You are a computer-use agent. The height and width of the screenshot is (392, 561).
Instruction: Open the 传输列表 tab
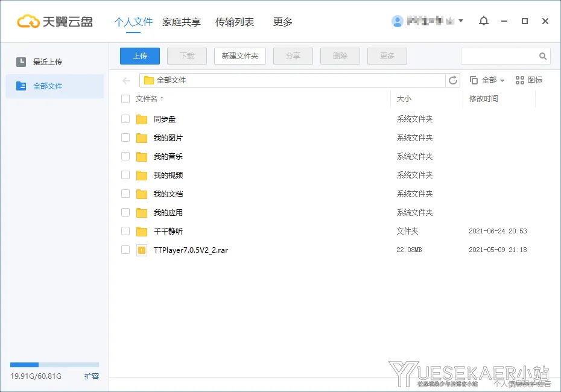click(x=234, y=22)
